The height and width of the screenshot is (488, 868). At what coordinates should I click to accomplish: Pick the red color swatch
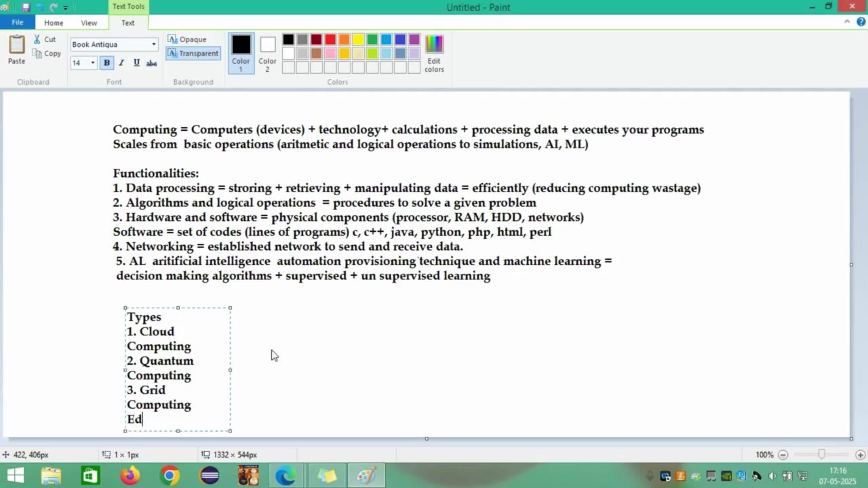tap(330, 39)
